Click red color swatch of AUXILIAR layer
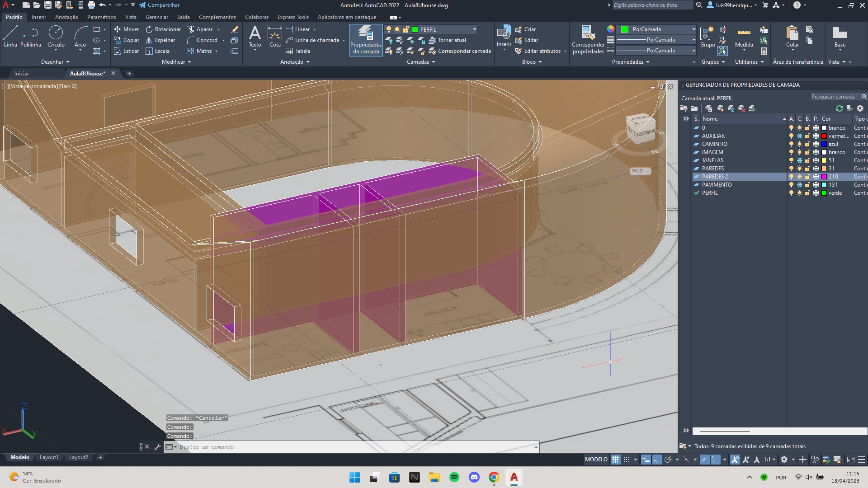The height and width of the screenshot is (488, 868). point(824,136)
